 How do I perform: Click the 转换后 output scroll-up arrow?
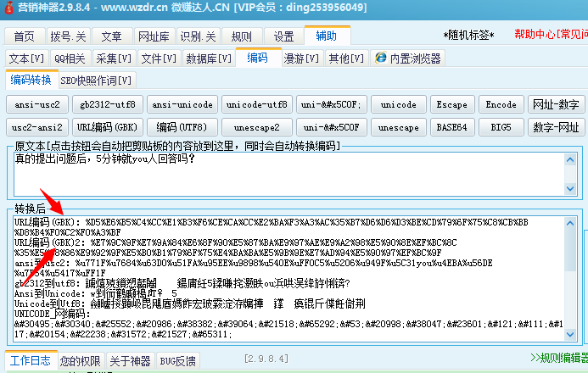tap(570, 223)
